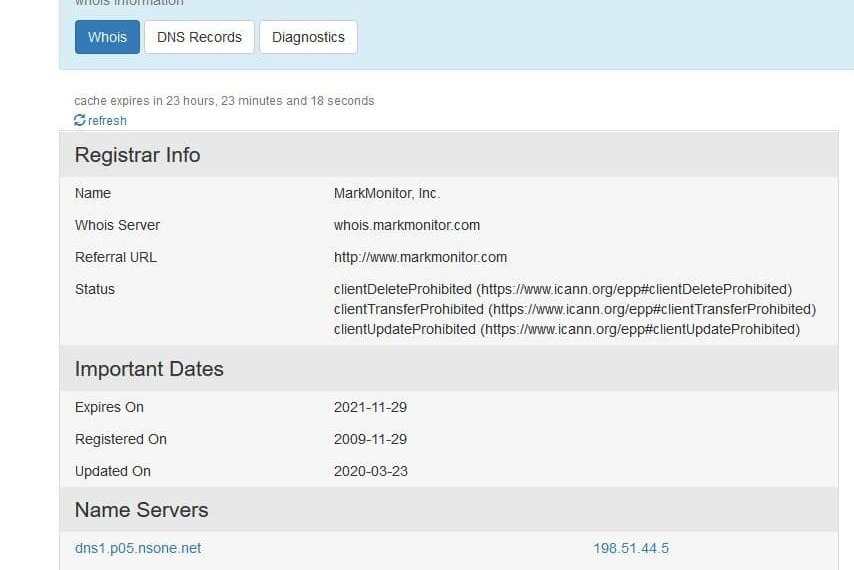Select the clientUpdateProhibited status line
The image size is (854, 570).
(567, 329)
